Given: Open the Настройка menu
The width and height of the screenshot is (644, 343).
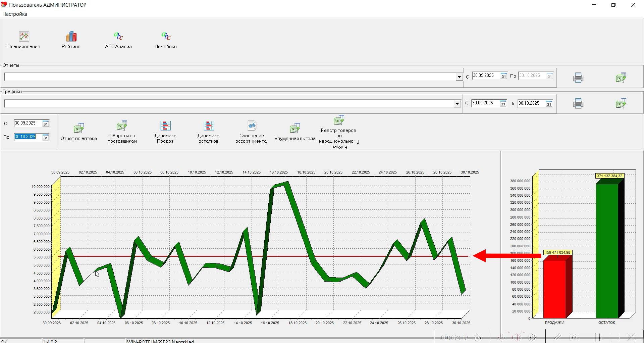Looking at the screenshot, I should [15, 14].
